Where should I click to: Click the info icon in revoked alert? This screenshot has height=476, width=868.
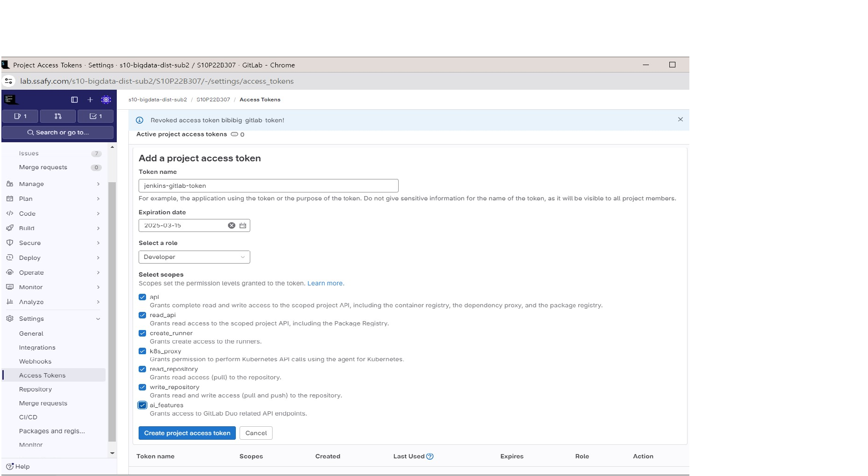tap(139, 120)
